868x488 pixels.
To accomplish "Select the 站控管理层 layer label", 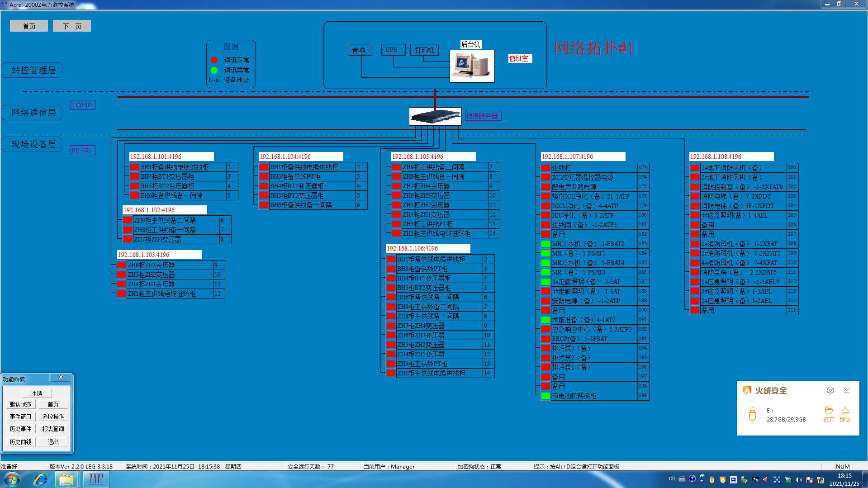I will [x=33, y=70].
